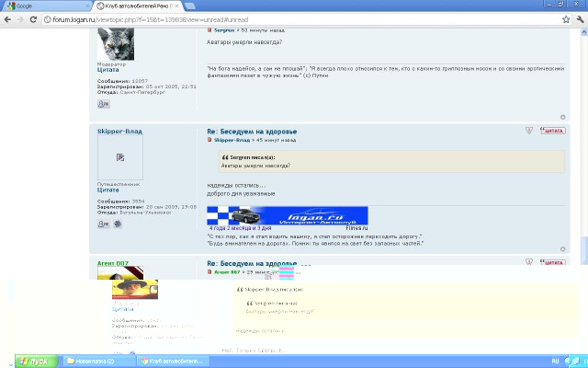Click the 'доброго дня уважаемые' post text
Screen dimensions: 588x368
coord(241,194)
